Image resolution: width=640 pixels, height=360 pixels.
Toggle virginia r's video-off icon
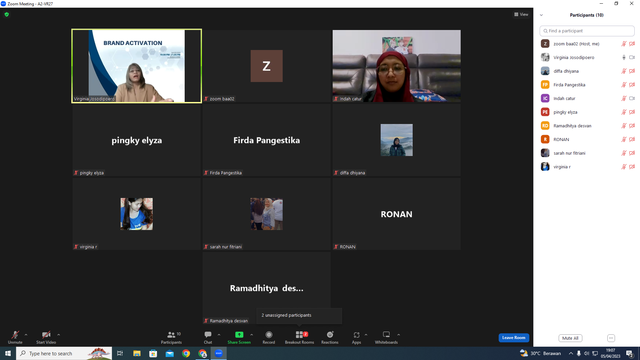coord(632,167)
